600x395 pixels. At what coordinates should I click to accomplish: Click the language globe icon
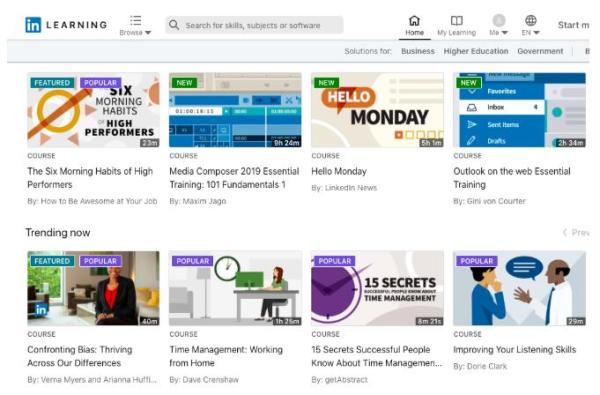531,20
